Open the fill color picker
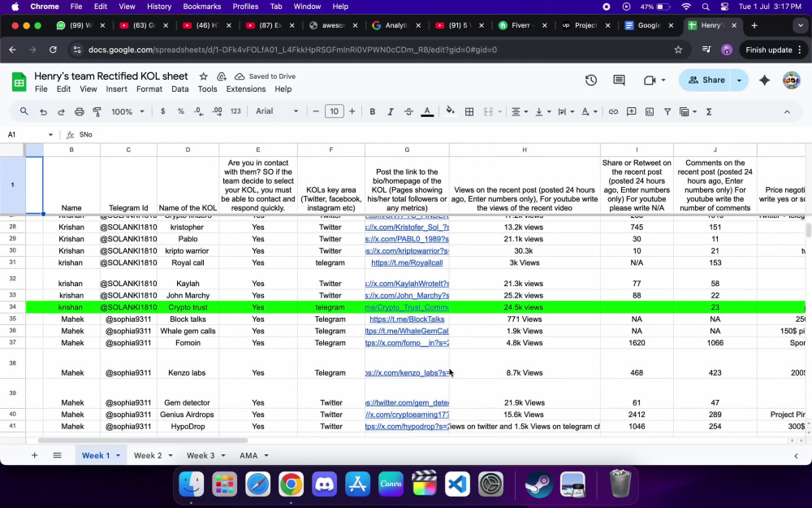This screenshot has width=812, height=508. 450,111
